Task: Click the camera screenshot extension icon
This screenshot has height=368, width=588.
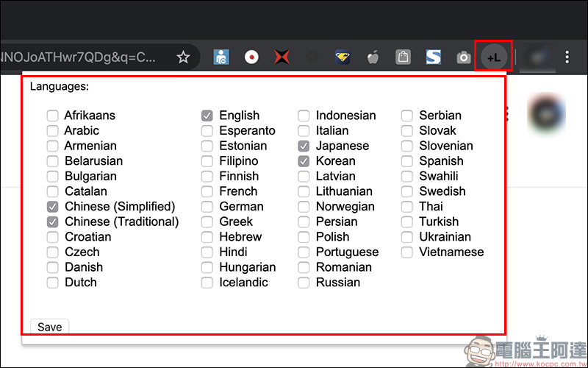Action: pyautogui.click(x=463, y=57)
